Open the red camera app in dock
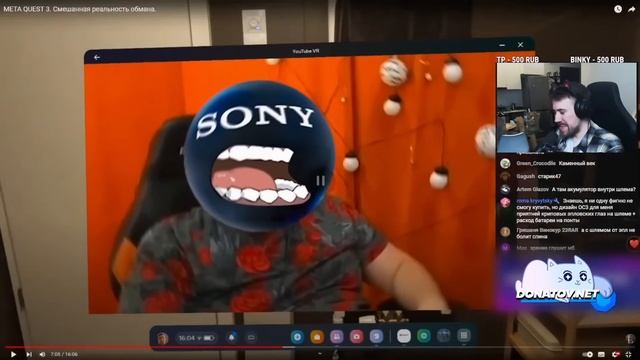640x360 pixels. point(356,336)
